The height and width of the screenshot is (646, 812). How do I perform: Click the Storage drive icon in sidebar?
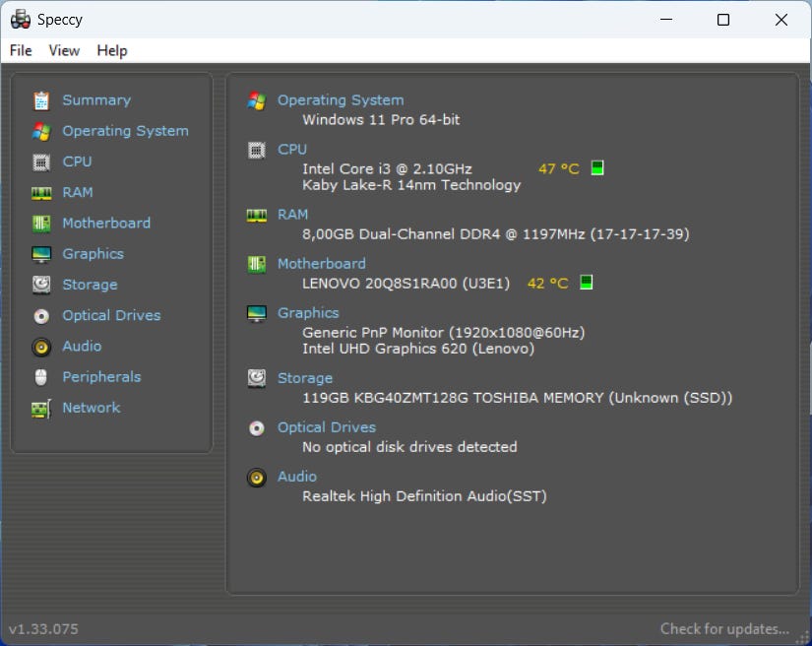41,285
